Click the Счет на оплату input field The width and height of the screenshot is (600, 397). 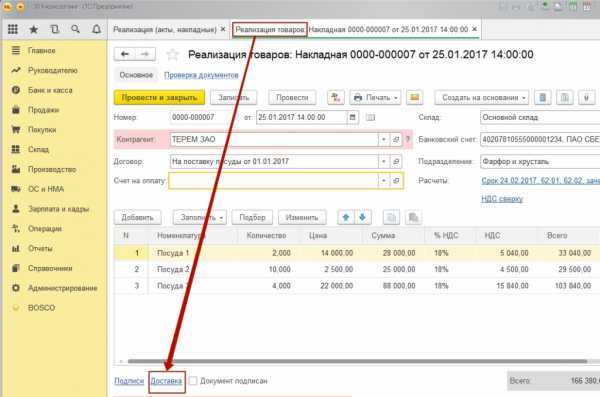[x=273, y=181]
